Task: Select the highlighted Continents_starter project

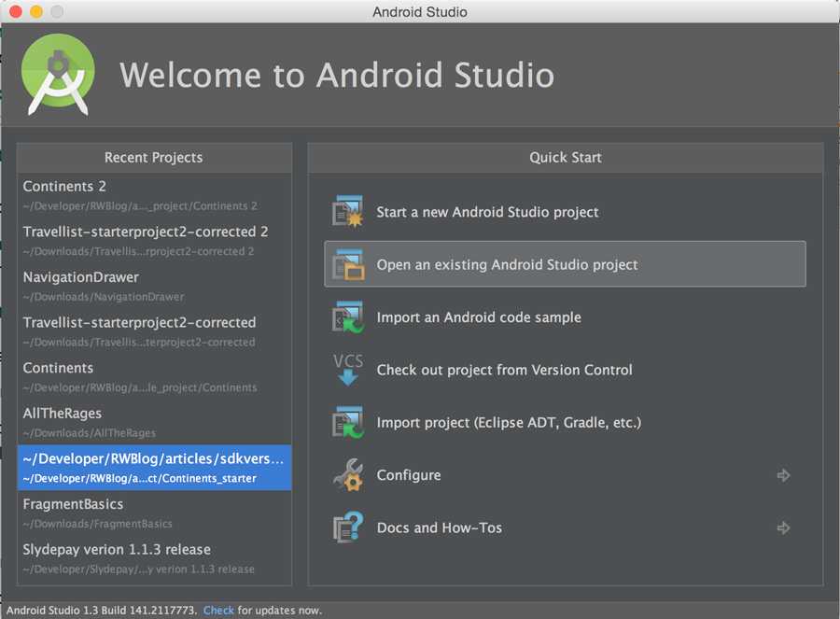Action: point(154,468)
